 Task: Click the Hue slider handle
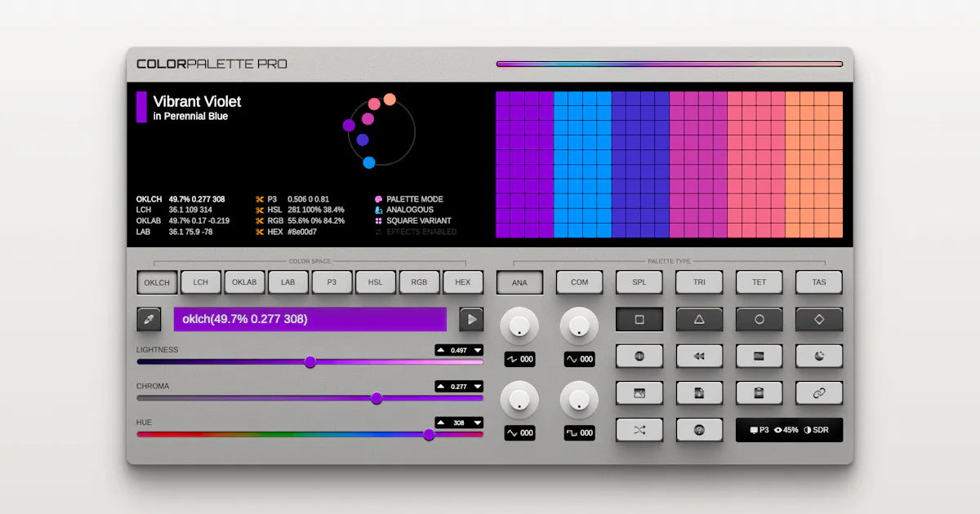click(429, 434)
